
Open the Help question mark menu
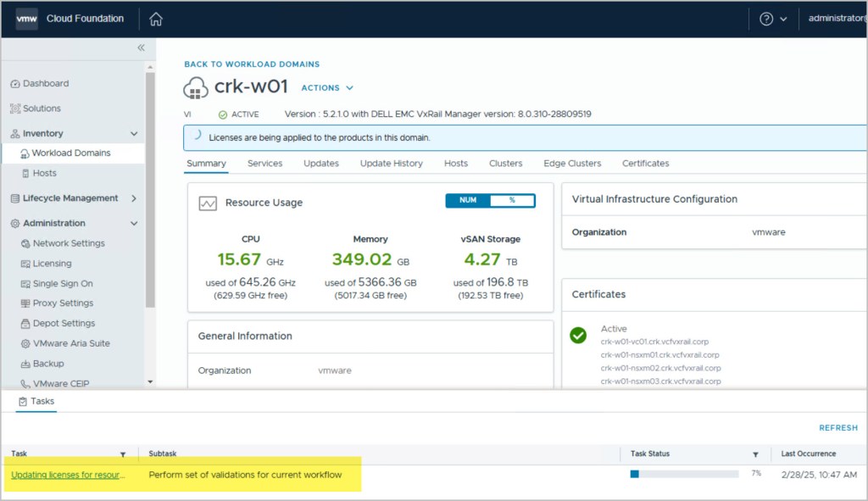[x=766, y=19]
